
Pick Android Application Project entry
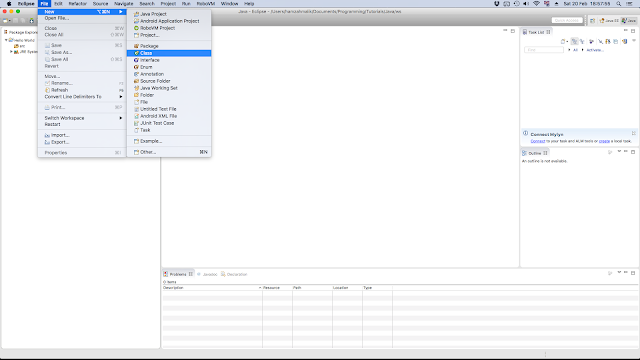point(169,21)
